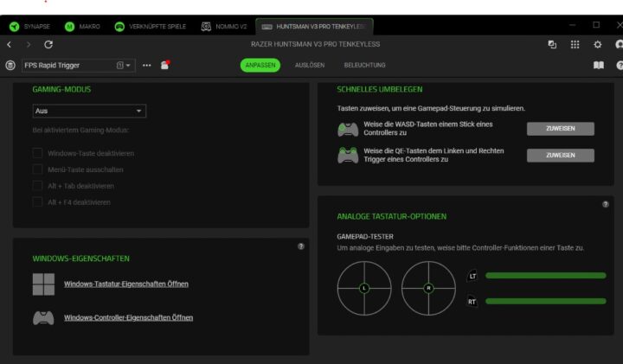Click the refresh icon in navigation bar
Viewport: 623px width, 364px height.
48,44
